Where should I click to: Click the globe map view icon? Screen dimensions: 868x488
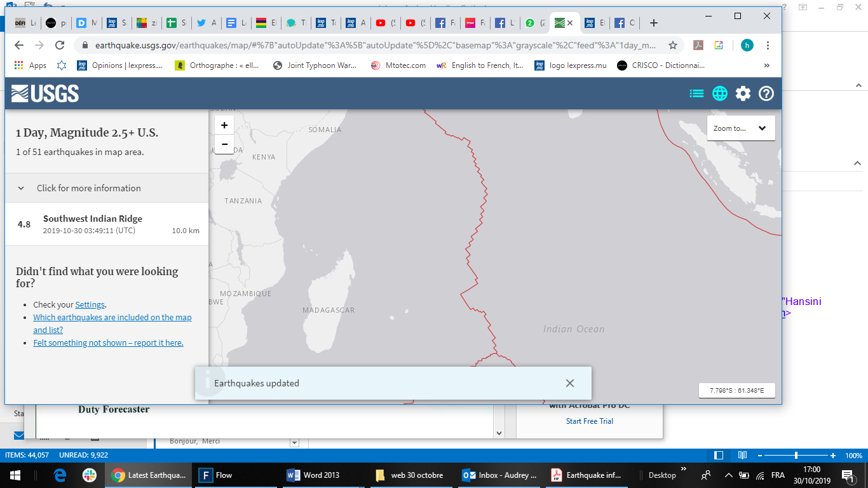(719, 93)
